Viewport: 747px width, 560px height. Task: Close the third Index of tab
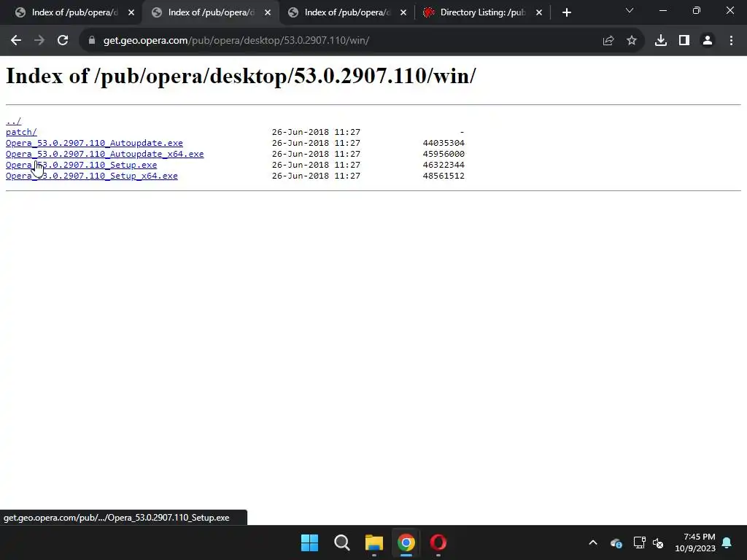click(403, 12)
